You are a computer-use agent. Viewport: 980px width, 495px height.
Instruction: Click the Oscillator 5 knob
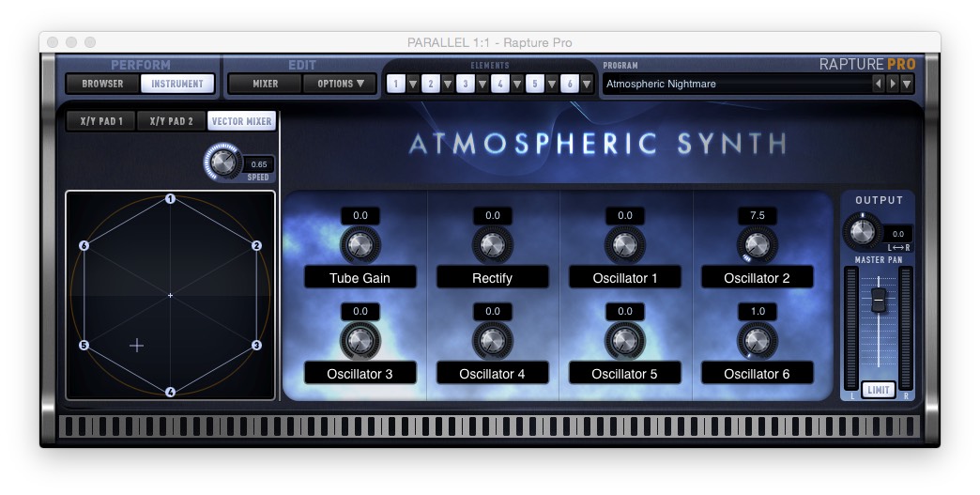[625, 341]
